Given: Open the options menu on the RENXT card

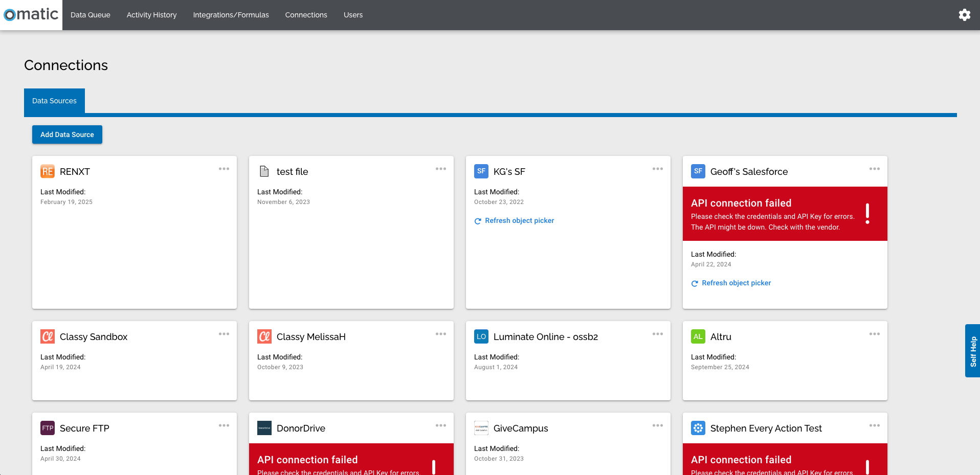Looking at the screenshot, I should pos(224,169).
